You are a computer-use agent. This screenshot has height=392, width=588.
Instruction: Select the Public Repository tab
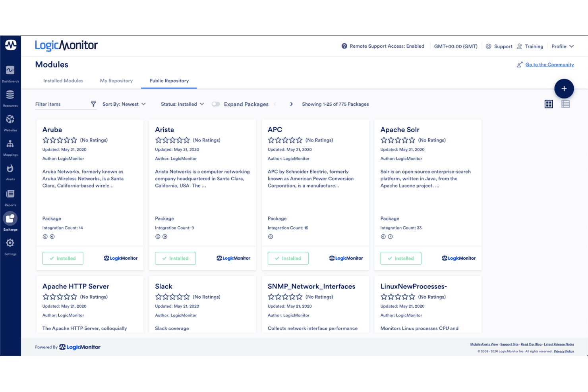pyautogui.click(x=169, y=81)
